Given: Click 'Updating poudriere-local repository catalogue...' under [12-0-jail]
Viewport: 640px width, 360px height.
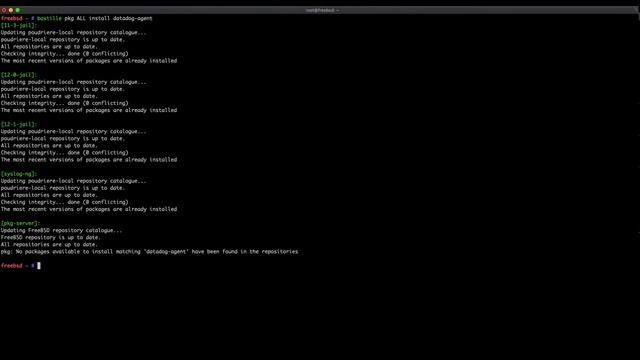Looking at the screenshot, I should tap(73, 82).
